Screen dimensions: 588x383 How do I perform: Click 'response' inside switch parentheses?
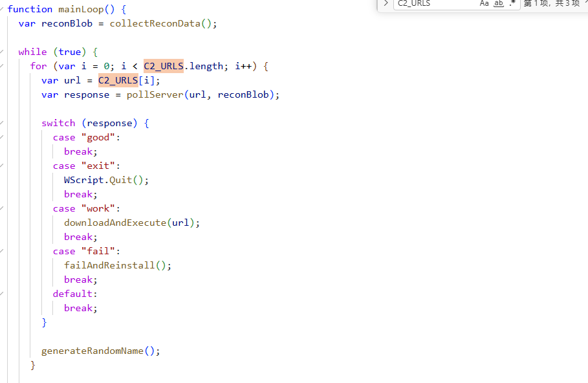[109, 124]
